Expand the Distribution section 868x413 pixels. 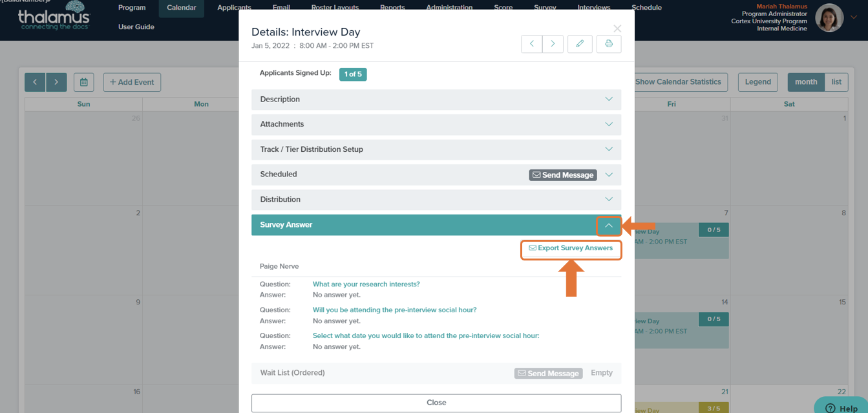tap(436, 200)
